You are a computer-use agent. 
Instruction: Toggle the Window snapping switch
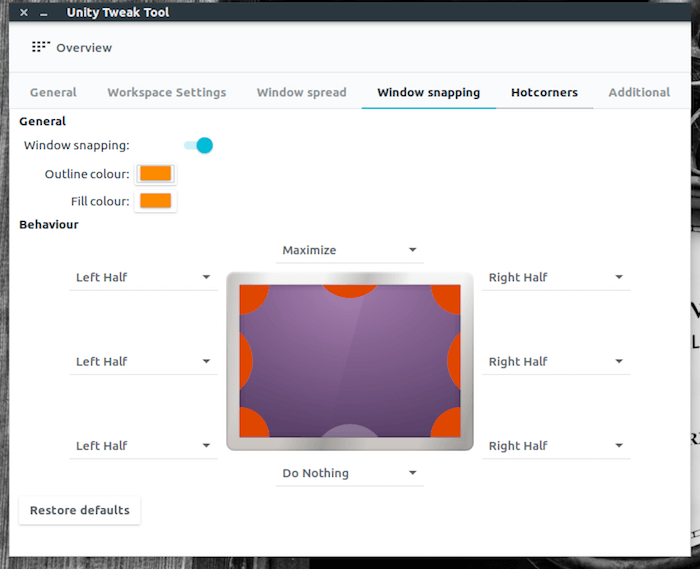[x=199, y=145]
